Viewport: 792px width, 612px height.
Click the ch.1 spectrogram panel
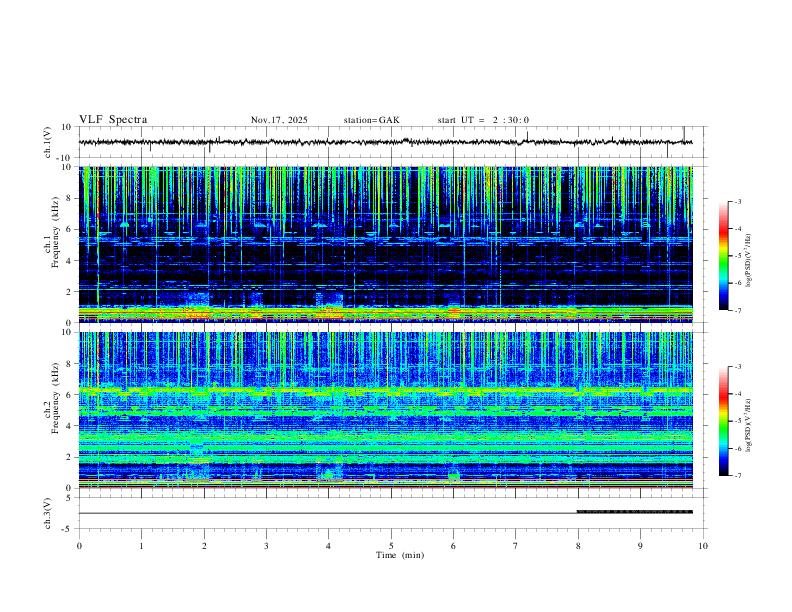(x=386, y=244)
